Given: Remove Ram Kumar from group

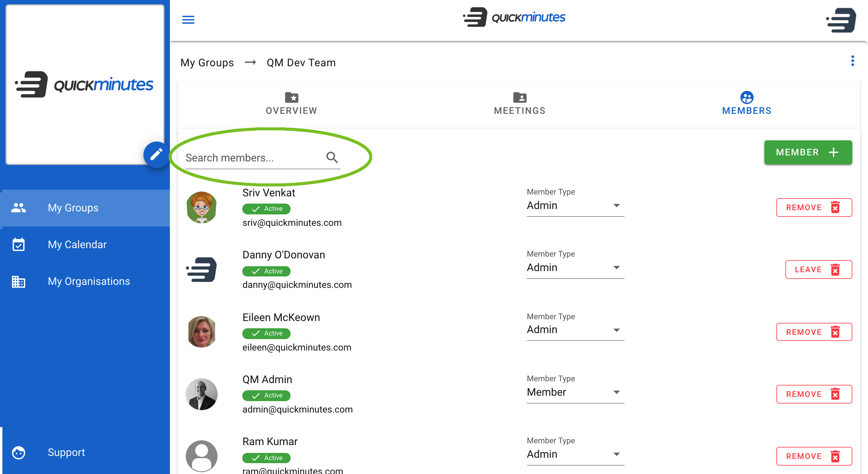Looking at the screenshot, I should click(814, 457).
